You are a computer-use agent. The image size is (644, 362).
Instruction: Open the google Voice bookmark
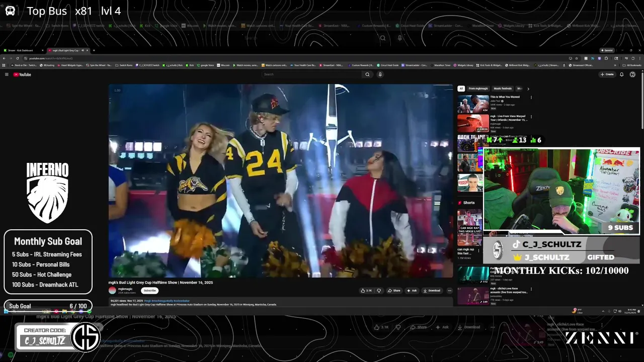[x=206, y=65]
